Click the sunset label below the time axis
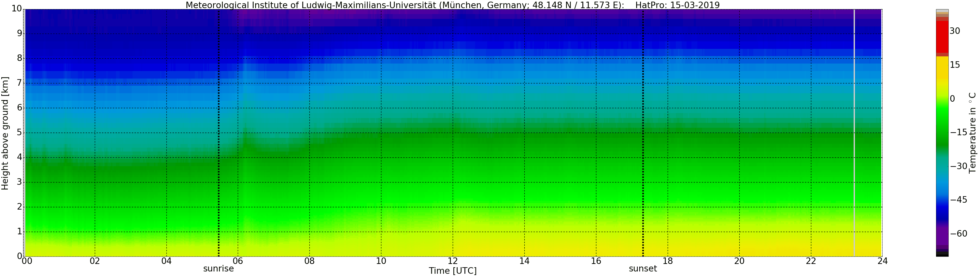The height and width of the screenshot is (277, 980). pyautogui.click(x=643, y=269)
